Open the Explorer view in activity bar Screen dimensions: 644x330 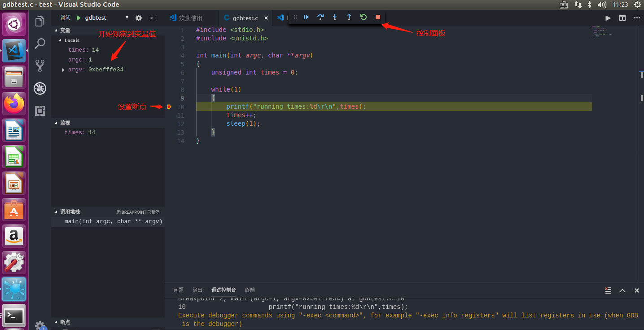point(40,22)
